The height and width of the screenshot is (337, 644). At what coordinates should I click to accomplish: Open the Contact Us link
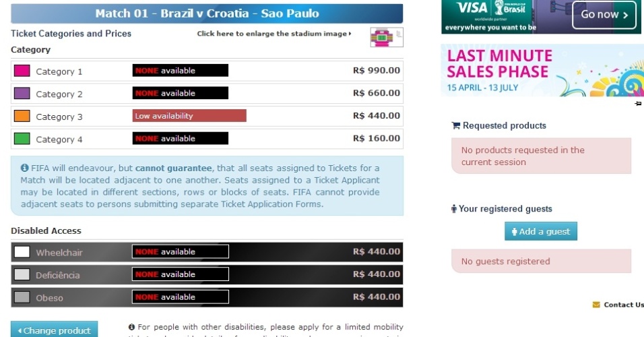click(623, 305)
